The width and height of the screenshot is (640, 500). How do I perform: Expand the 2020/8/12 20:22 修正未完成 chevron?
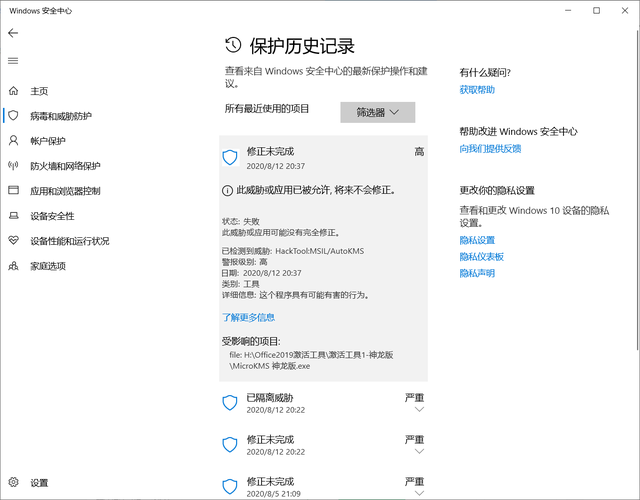pos(419,451)
